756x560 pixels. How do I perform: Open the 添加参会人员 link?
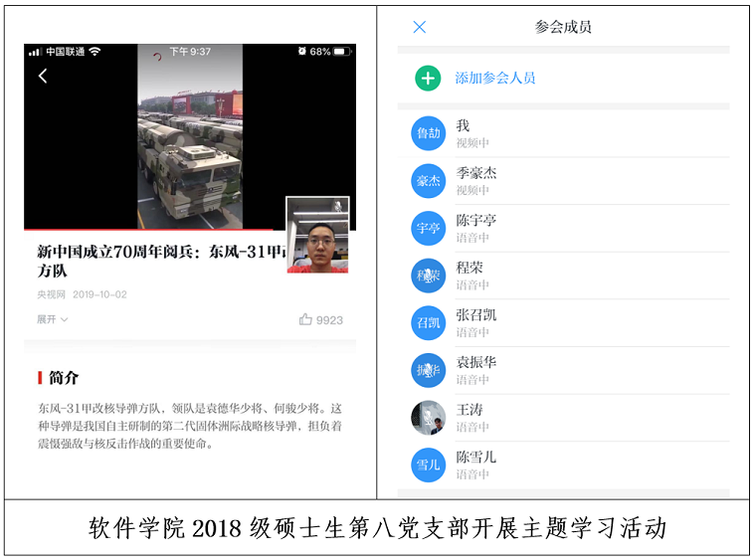(x=494, y=78)
